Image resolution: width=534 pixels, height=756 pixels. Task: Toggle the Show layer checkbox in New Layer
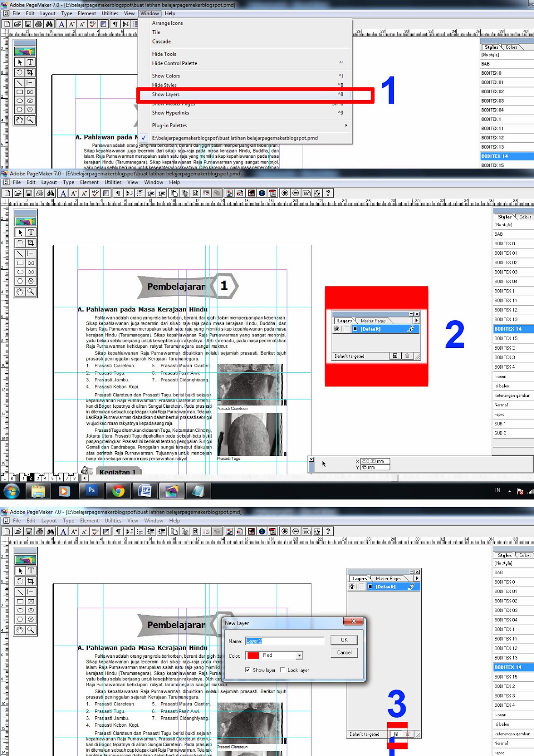point(247,670)
